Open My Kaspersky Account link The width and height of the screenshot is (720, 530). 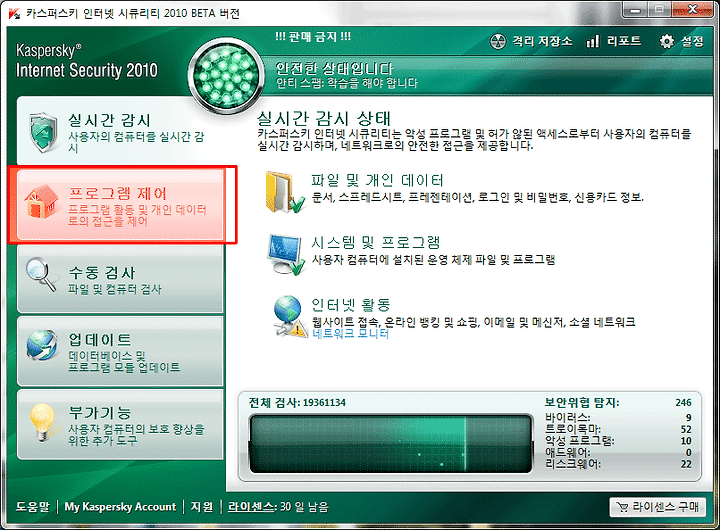(x=120, y=507)
